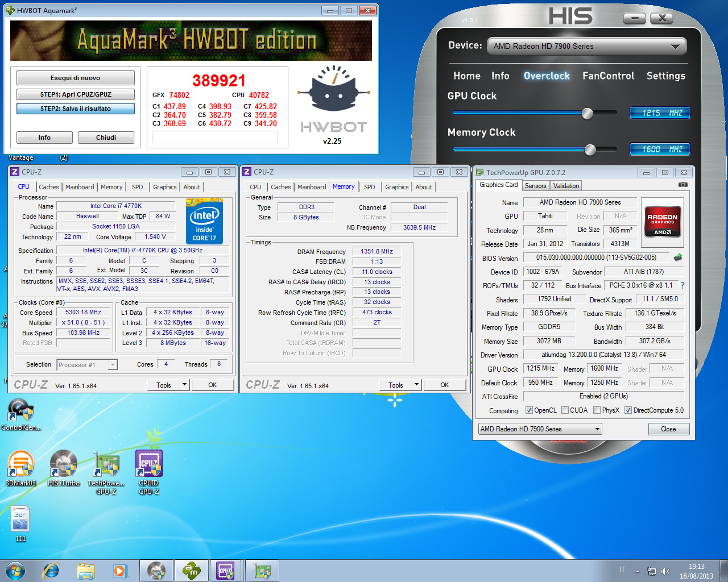Open the TechPowerUp GPU-Z desktop shortcut

106,472
